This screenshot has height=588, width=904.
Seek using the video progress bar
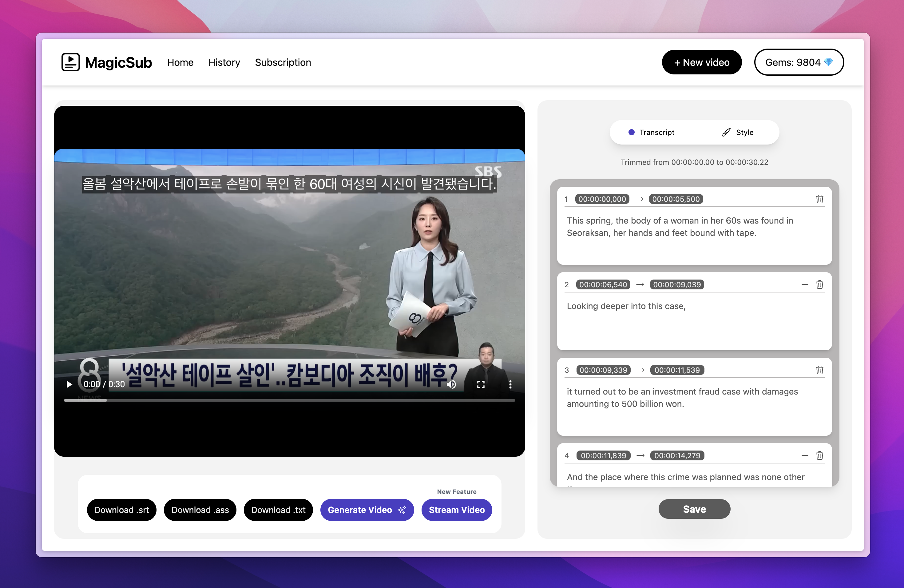point(289,400)
